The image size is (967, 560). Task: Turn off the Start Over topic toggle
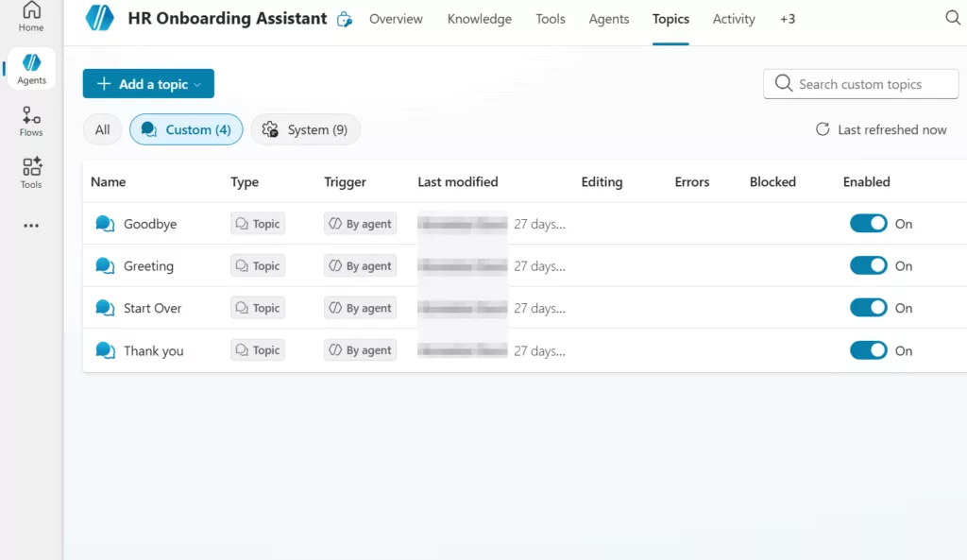coord(869,308)
